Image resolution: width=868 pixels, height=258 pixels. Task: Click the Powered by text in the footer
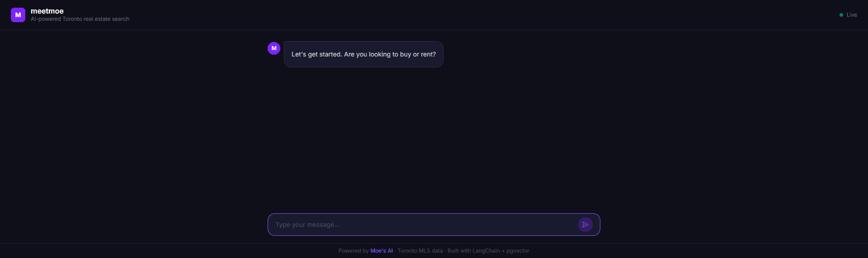click(x=354, y=251)
